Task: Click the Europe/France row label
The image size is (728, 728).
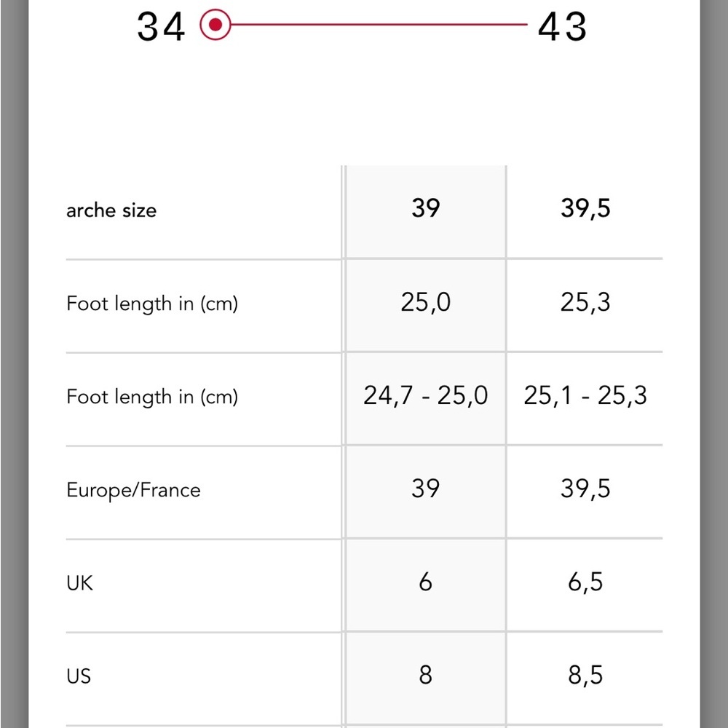Action: tap(133, 490)
